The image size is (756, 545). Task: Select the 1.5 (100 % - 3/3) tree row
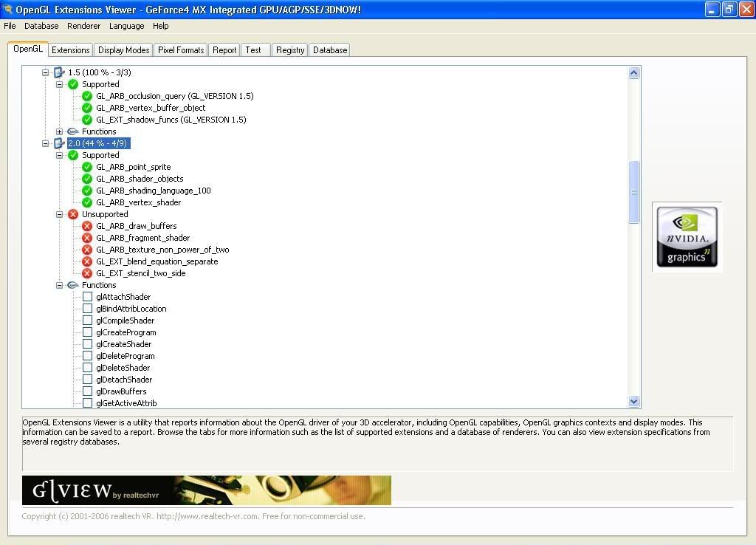(100, 72)
